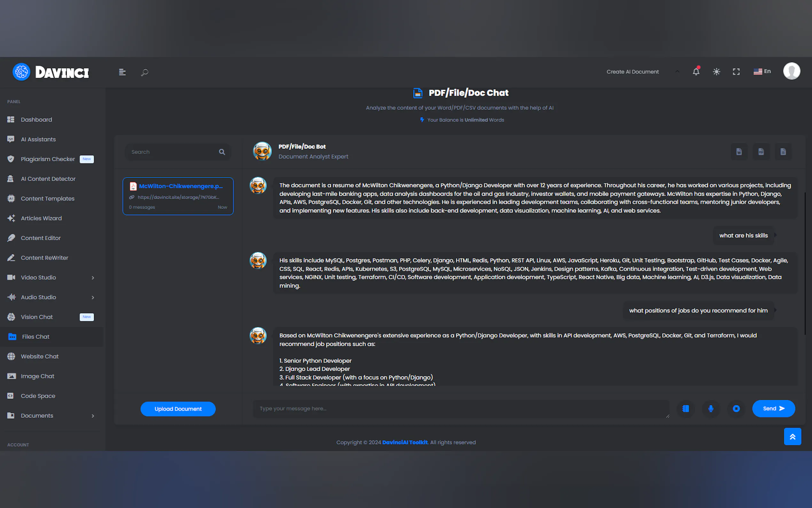
Task: Click the stop recording circle icon
Action: (x=736, y=409)
